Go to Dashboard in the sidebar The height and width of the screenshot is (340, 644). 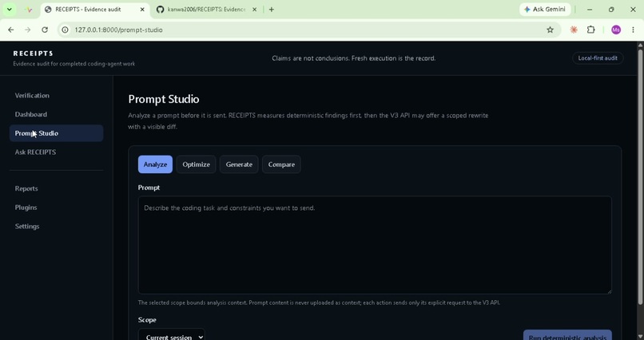click(56, 114)
